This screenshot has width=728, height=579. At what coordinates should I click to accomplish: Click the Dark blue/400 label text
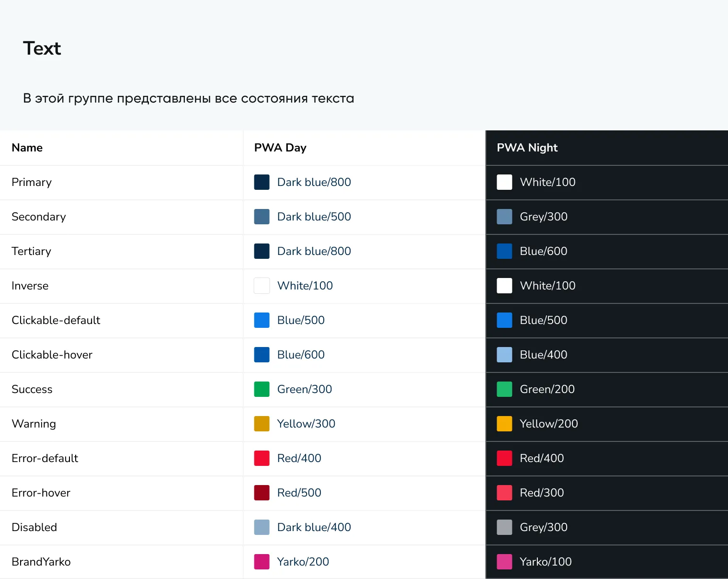tap(314, 527)
